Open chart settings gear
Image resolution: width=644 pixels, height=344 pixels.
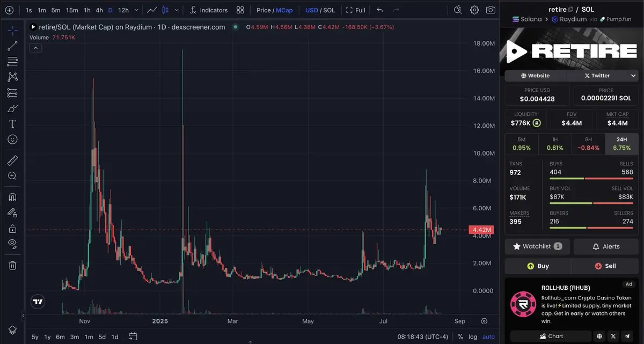(474, 10)
